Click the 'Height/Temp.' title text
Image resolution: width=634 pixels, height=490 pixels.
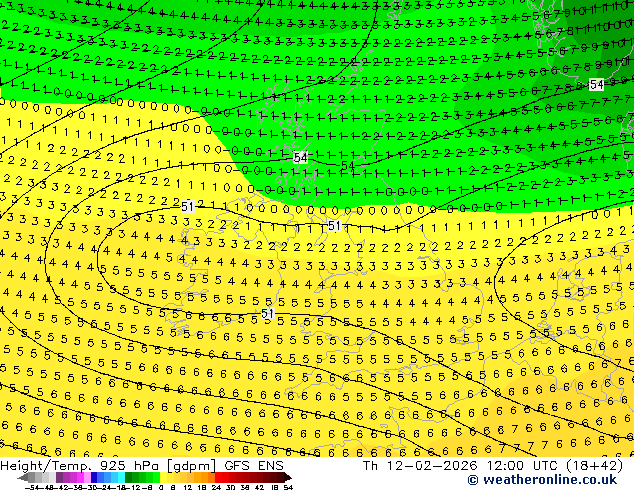pyautogui.click(x=45, y=465)
